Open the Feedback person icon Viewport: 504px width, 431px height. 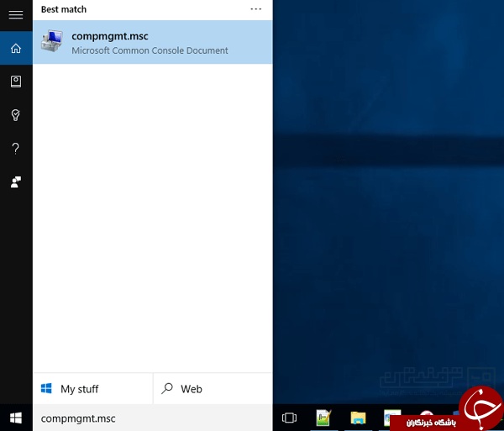[x=16, y=182]
